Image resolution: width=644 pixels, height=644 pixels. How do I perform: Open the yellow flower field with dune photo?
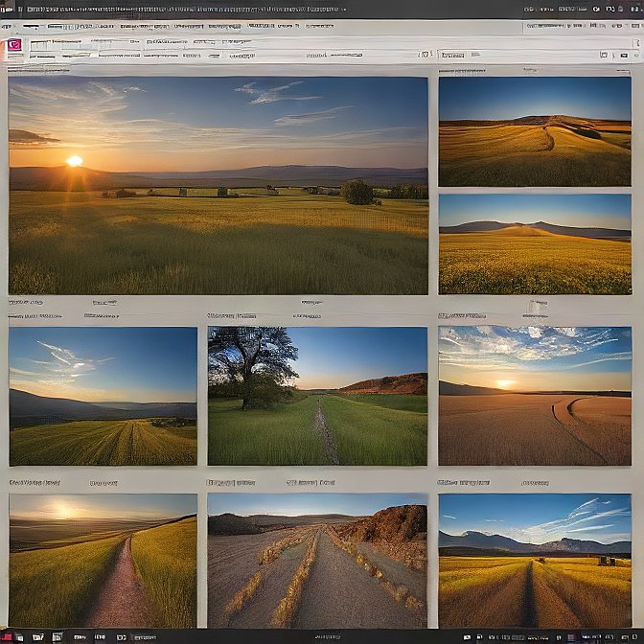[x=535, y=244]
